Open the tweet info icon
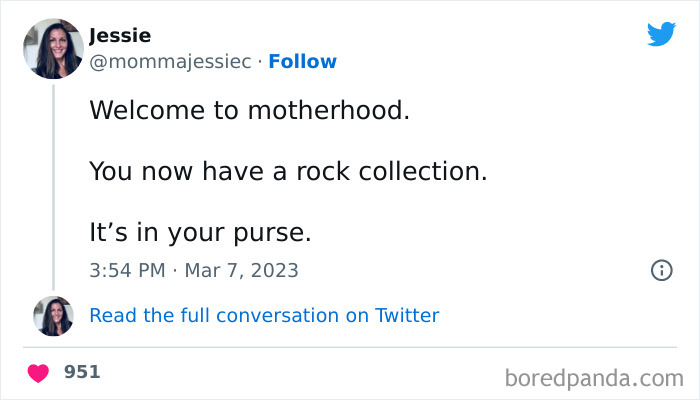 point(661,270)
